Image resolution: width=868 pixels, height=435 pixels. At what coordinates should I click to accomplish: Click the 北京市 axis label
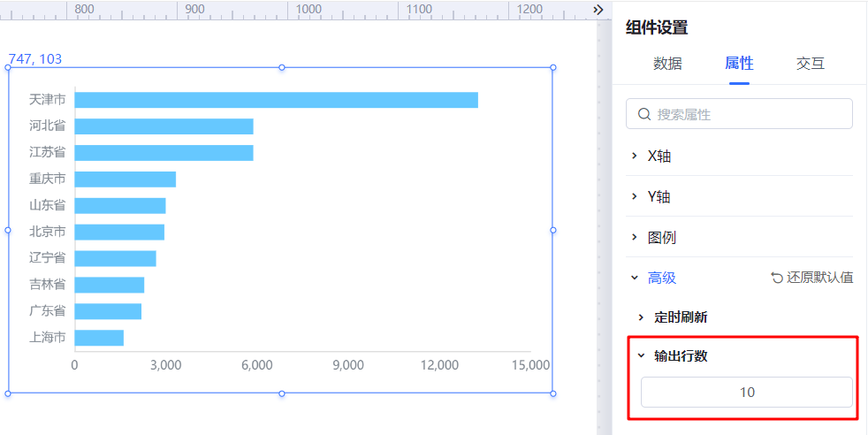tap(48, 232)
